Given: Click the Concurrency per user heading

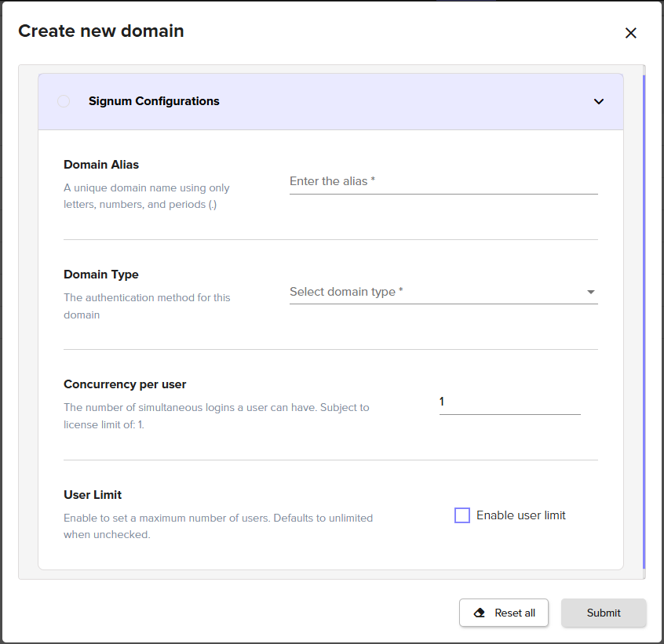Looking at the screenshot, I should (125, 384).
